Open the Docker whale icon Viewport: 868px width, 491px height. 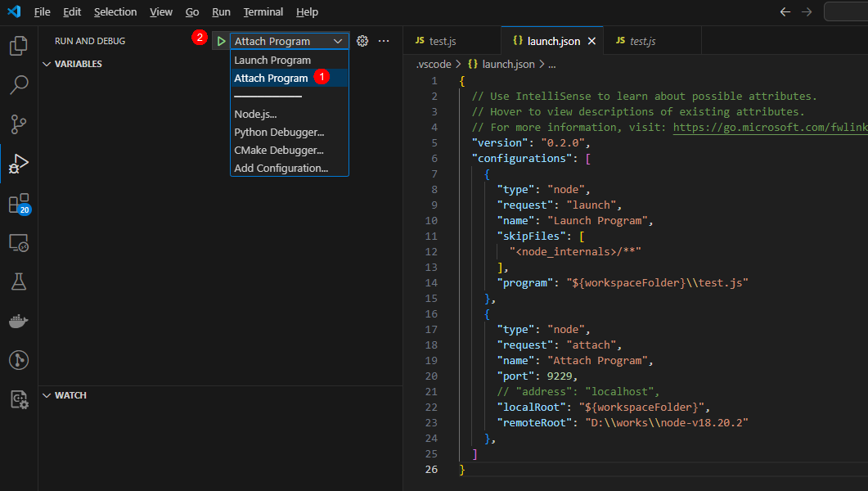[18, 321]
